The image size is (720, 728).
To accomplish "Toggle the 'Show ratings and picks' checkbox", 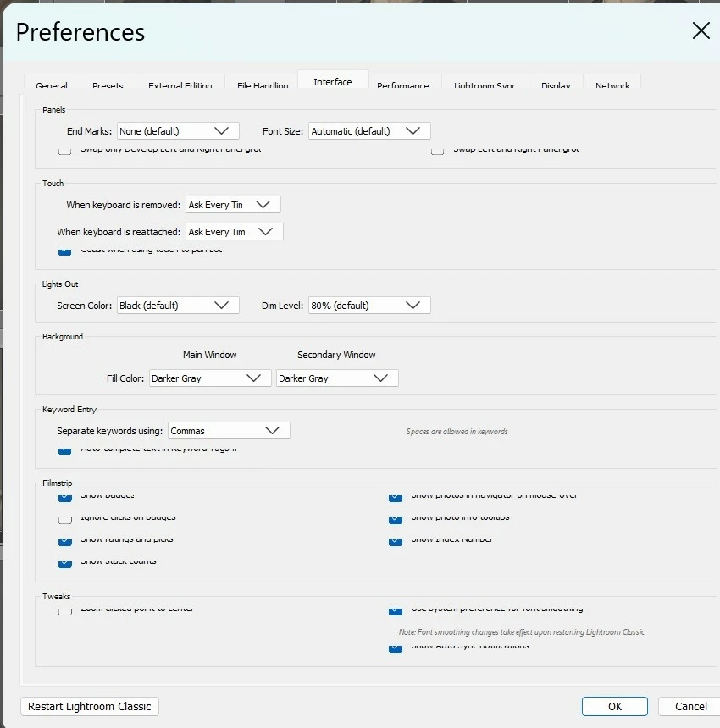I will pyautogui.click(x=65, y=541).
